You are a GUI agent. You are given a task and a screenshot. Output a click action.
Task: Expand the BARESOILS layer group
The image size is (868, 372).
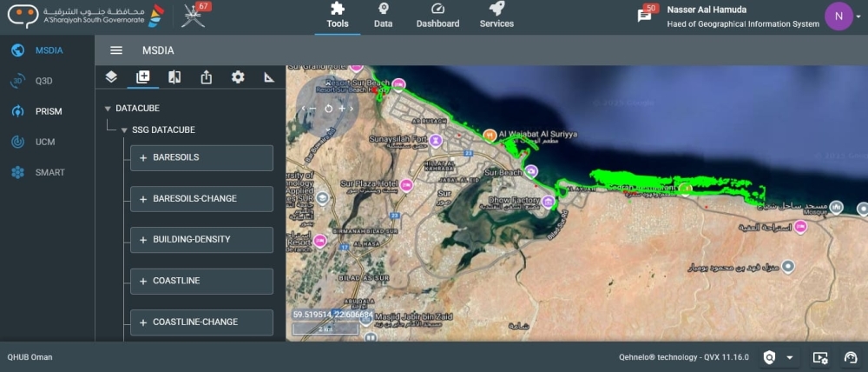[x=201, y=158]
